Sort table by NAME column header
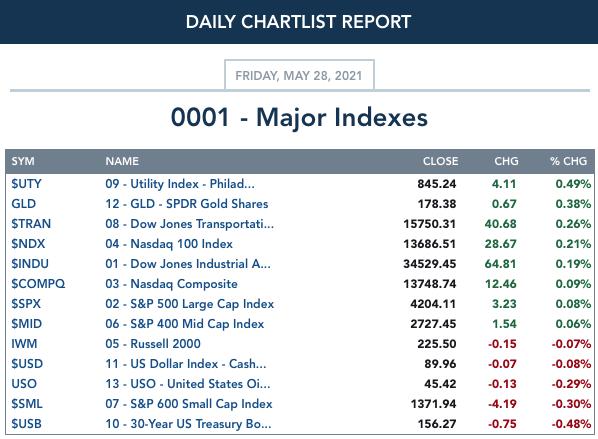Image resolution: width=598 pixels, height=439 pixels. [122, 161]
